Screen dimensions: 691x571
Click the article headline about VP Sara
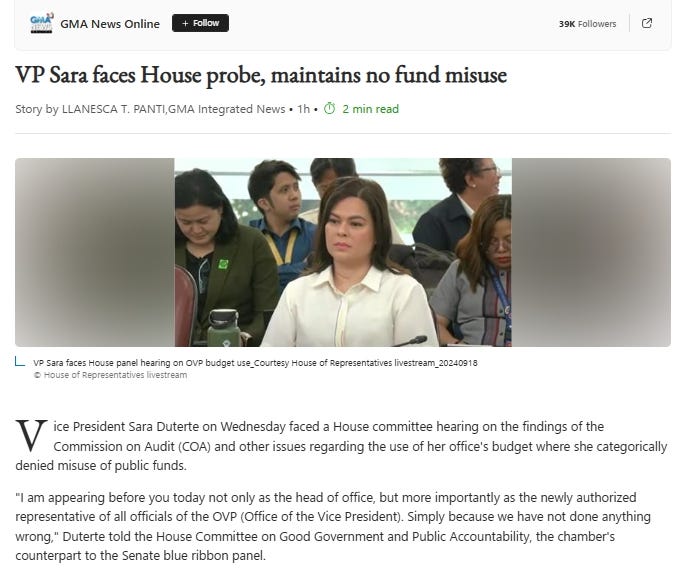pyautogui.click(x=261, y=74)
